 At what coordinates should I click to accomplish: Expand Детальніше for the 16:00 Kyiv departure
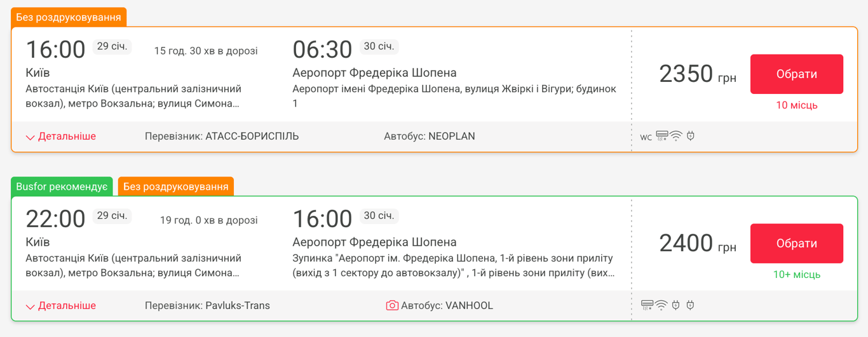coord(67,136)
